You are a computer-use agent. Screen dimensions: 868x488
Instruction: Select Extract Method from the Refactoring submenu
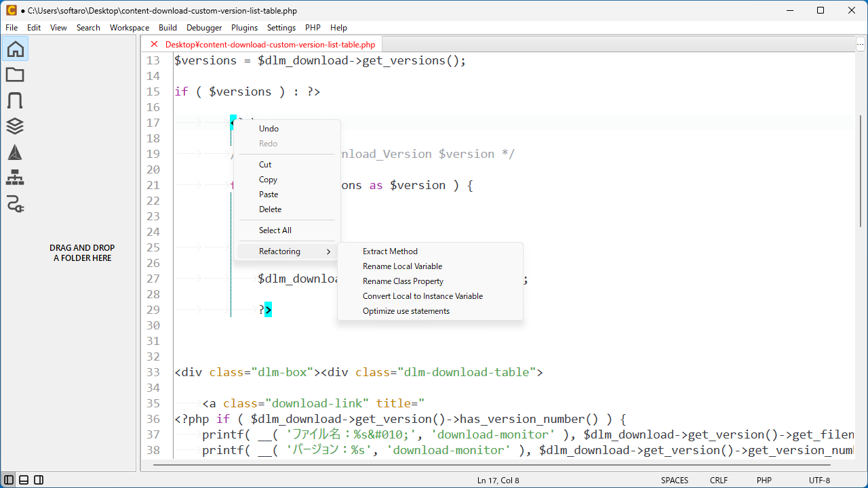[430, 251]
